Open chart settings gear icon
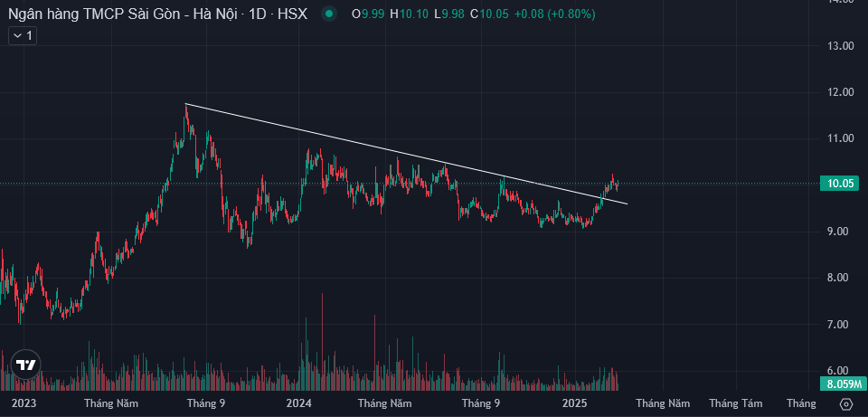This screenshot has height=417, width=868. click(x=845, y=403)
